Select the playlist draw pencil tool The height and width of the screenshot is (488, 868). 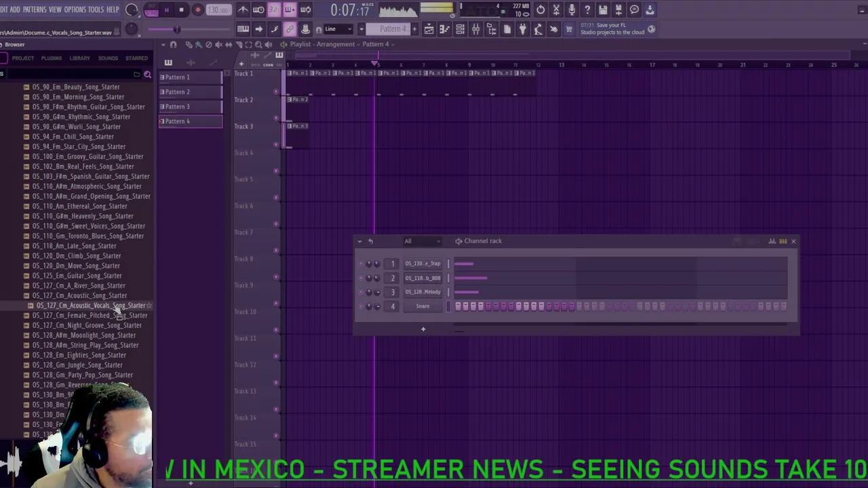[189, 45]
